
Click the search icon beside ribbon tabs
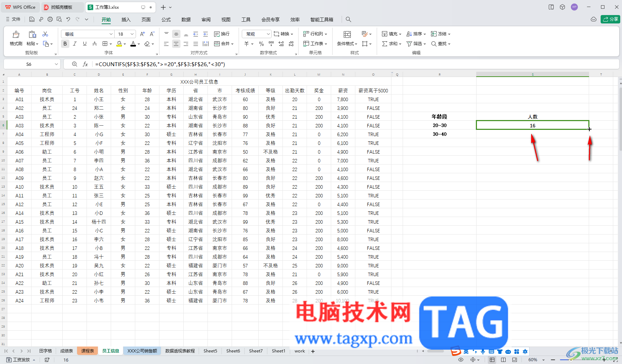(x=348, y=20)
